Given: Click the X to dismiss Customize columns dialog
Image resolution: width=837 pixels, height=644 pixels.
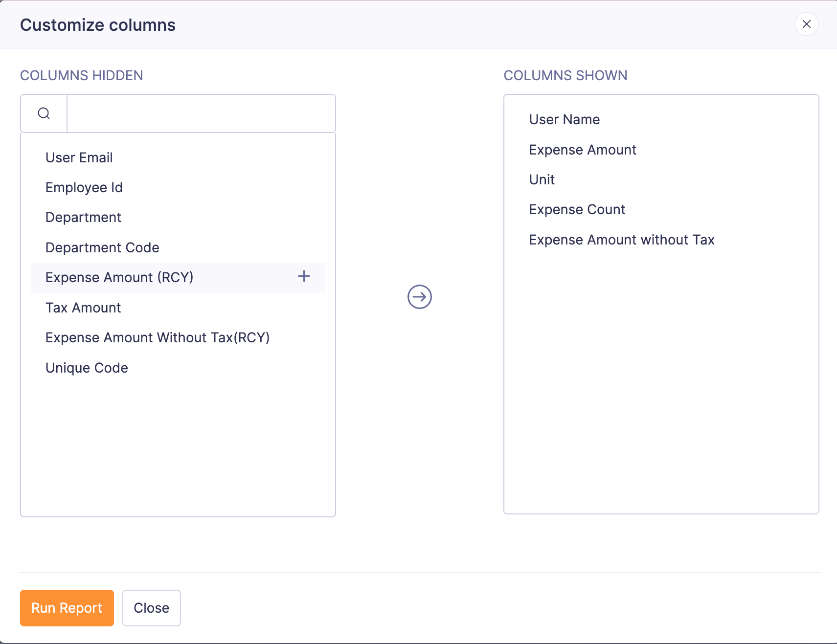Looking at the screenshot, I should click(806, 24).
